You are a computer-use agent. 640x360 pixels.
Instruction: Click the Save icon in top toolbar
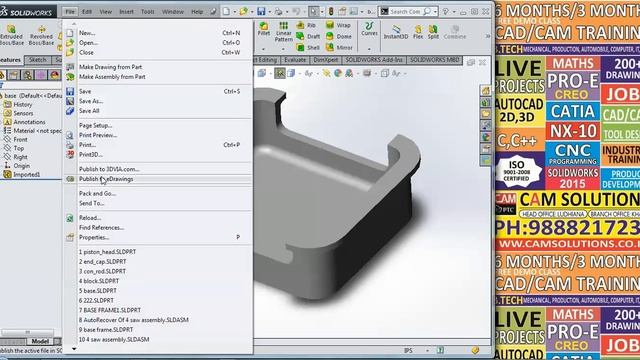point(261,11)
